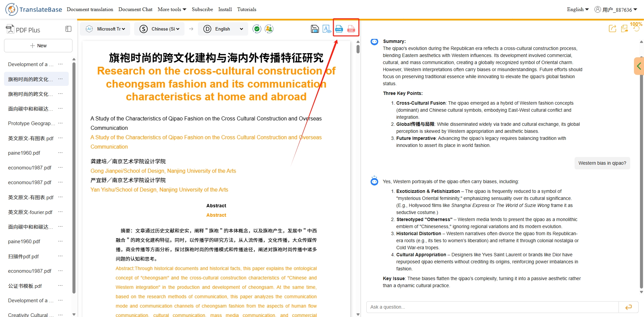Expand the More tools menu
Viewport: 644px width, 317px height.
click(172, 9)
